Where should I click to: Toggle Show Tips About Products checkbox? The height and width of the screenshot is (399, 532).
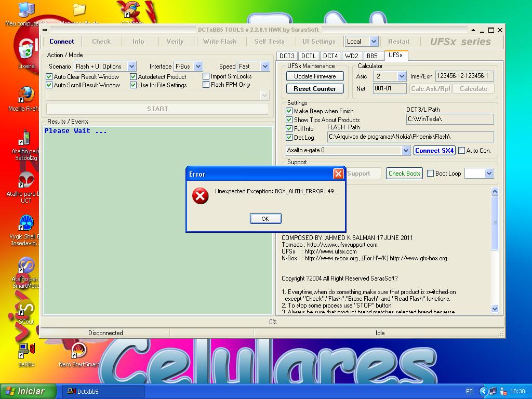coord(289,120)
